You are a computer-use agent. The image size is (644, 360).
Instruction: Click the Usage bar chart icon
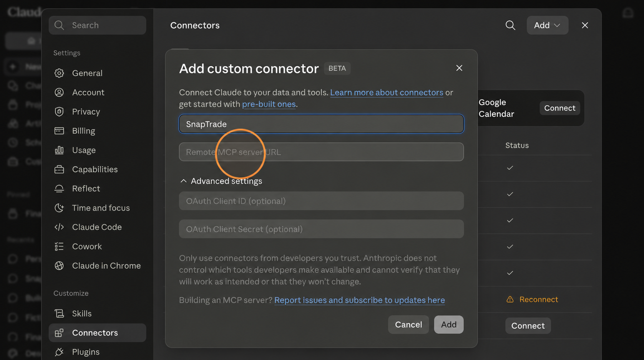pyautogui.click(x=59, y=150)
